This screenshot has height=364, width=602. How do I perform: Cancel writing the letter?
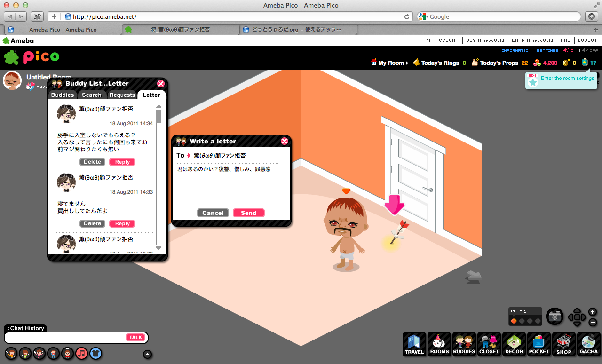[213, 213]
